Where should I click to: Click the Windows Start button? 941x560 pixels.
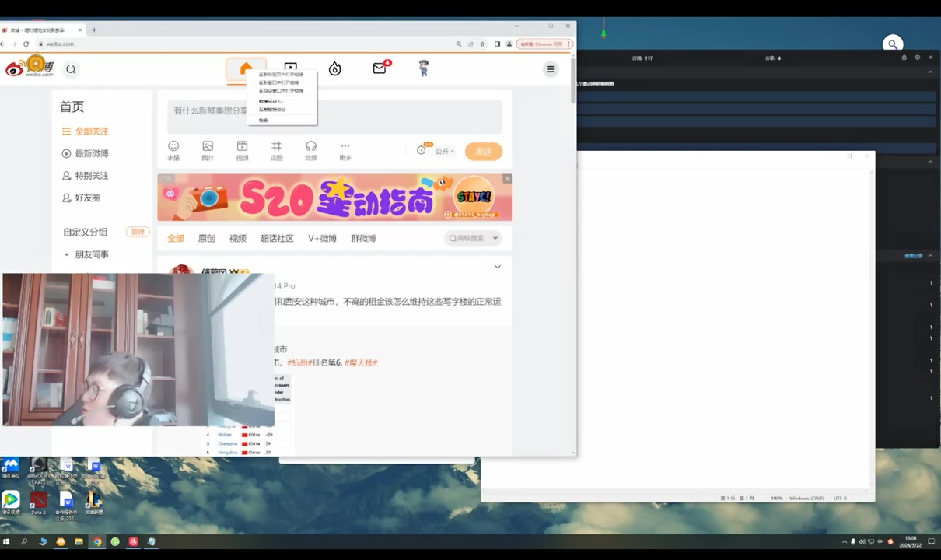pos(6,541)
